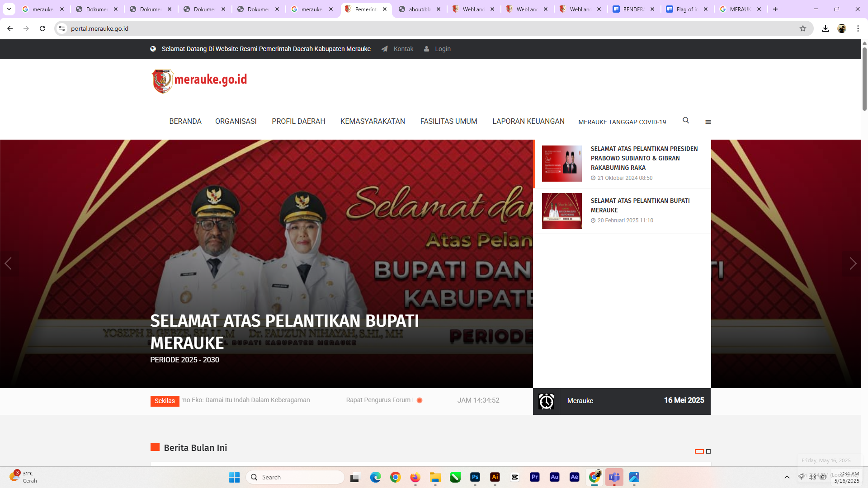Switch to the about:blank tab

[x=420, y=9]
